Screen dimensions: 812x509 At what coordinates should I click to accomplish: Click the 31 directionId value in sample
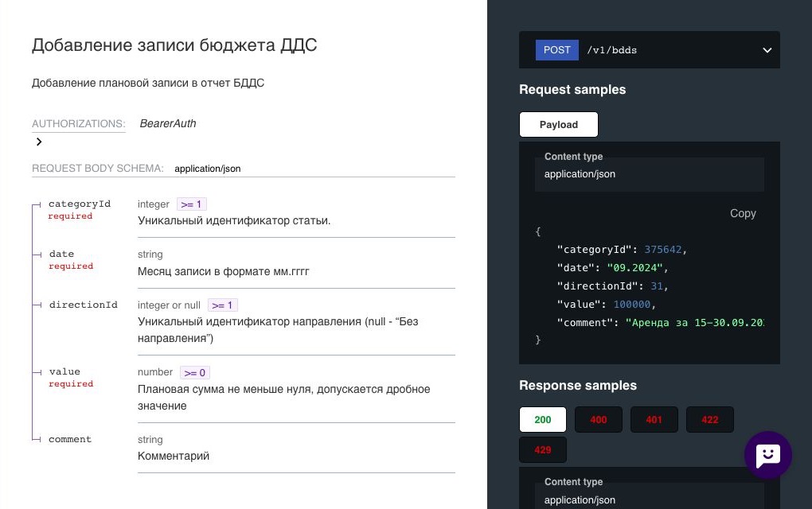657,286
